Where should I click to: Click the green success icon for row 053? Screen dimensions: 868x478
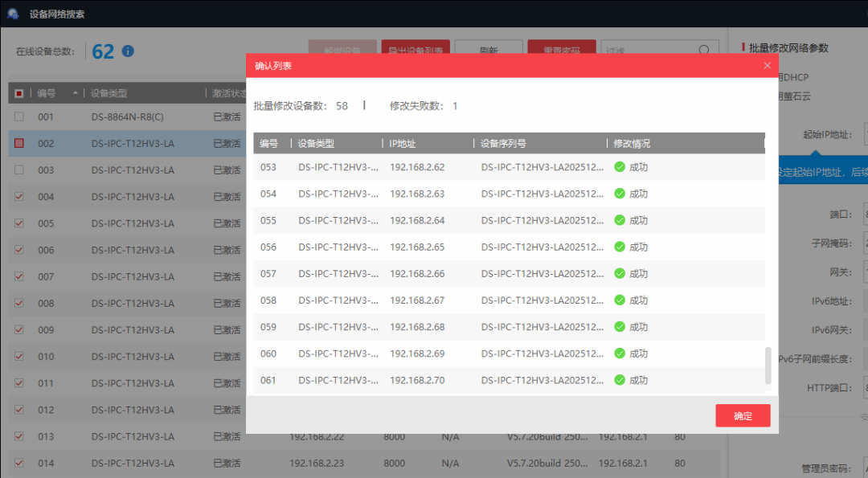tap(620, 167)
